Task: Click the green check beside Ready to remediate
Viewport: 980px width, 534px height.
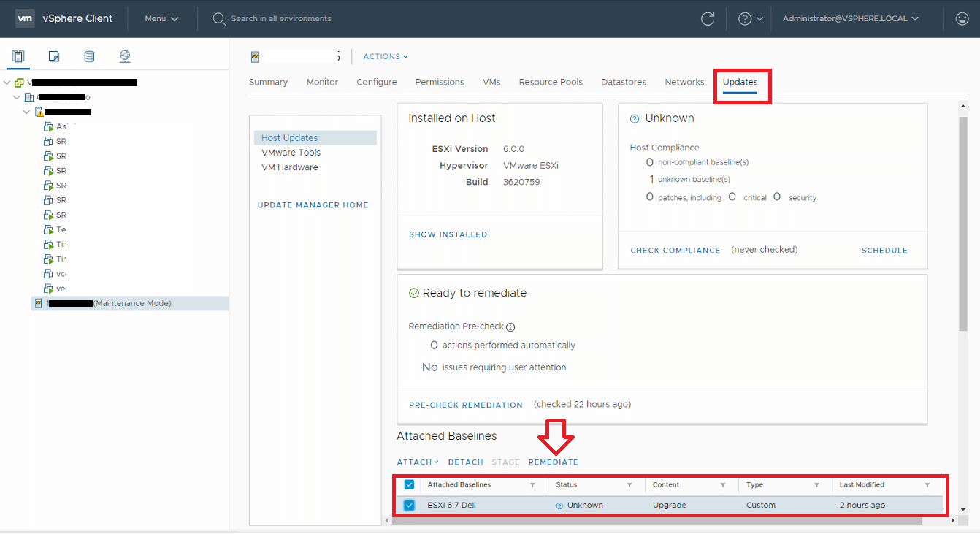Action: coord(414,293)
